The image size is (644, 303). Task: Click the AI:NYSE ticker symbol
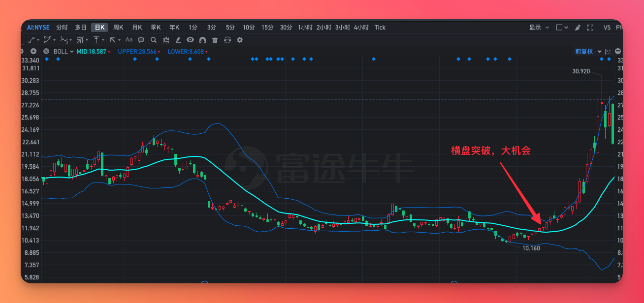coord(38,28)
